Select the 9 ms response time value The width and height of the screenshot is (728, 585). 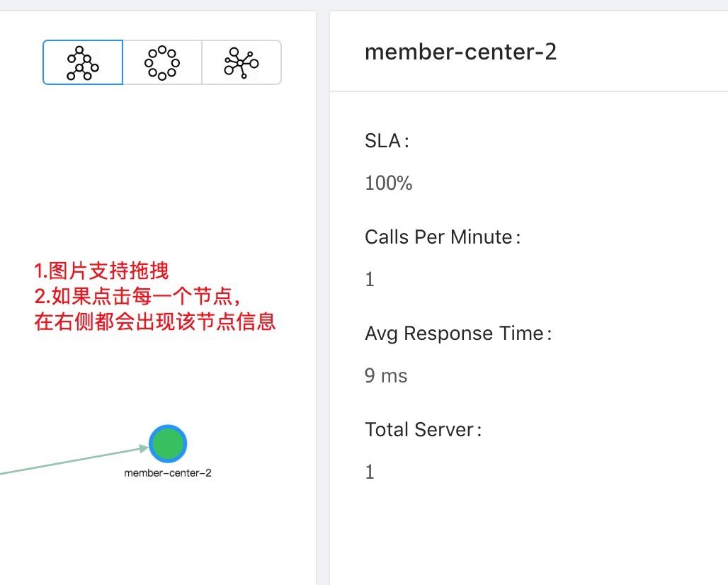click(386, 375)
